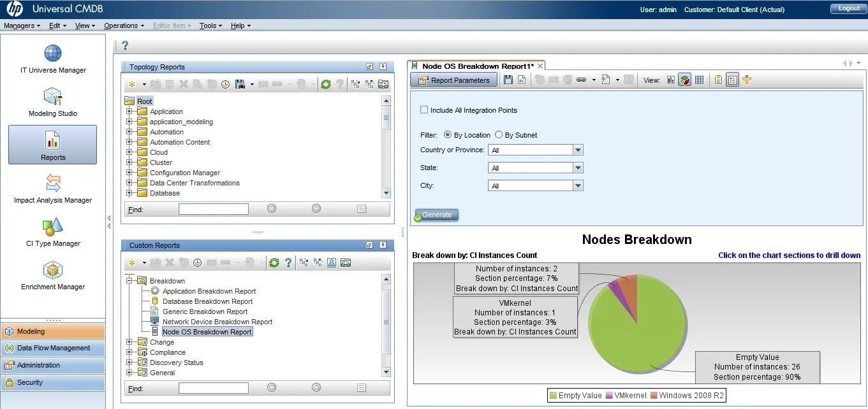Enable Include All Integration Points checkbox
The width and height of the screenshot is (868, 409).
[424, 110]
